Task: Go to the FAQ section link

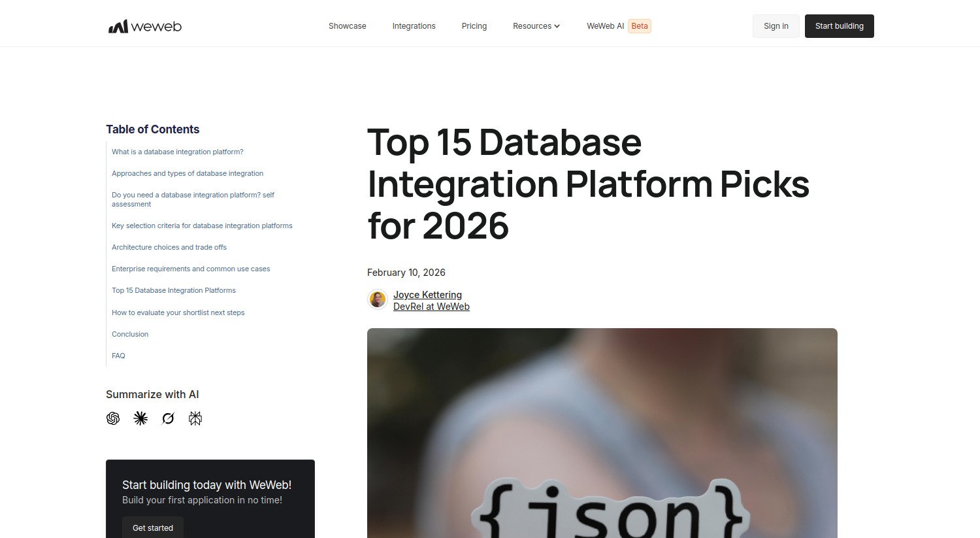Action: (x=118, y=356)
